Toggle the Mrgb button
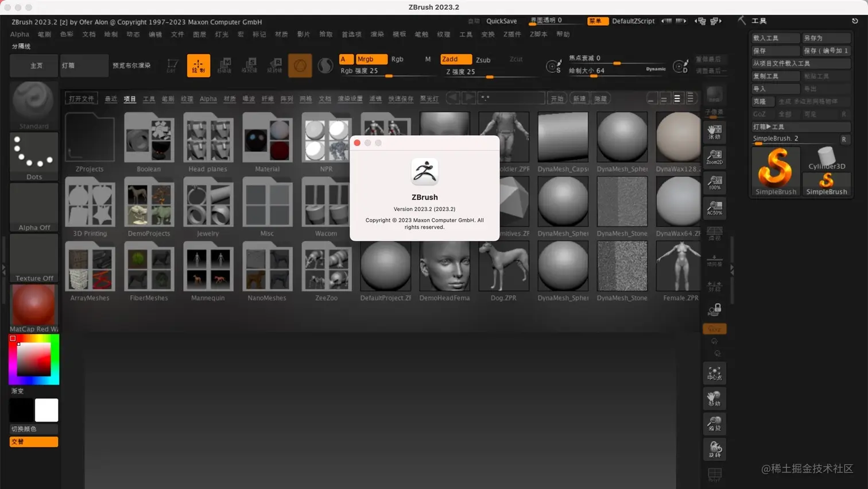Screen dimensions: 868x489 point(371,59)
